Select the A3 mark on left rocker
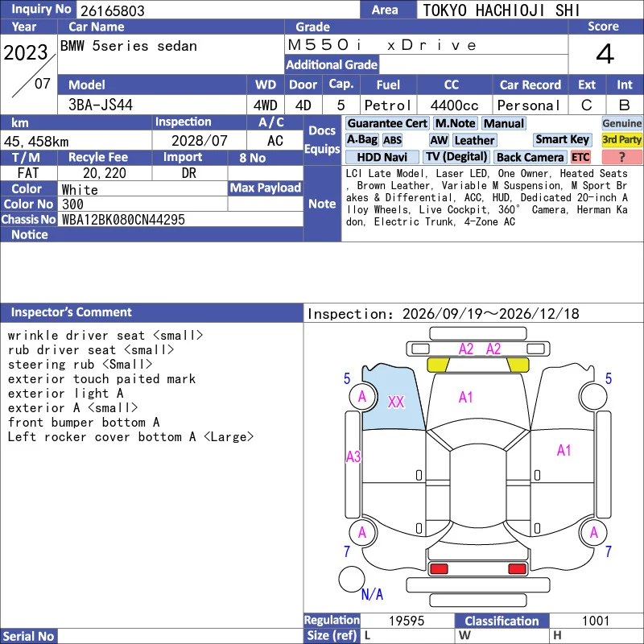Viewport: 644px width, 644px height. pos(353,456)
